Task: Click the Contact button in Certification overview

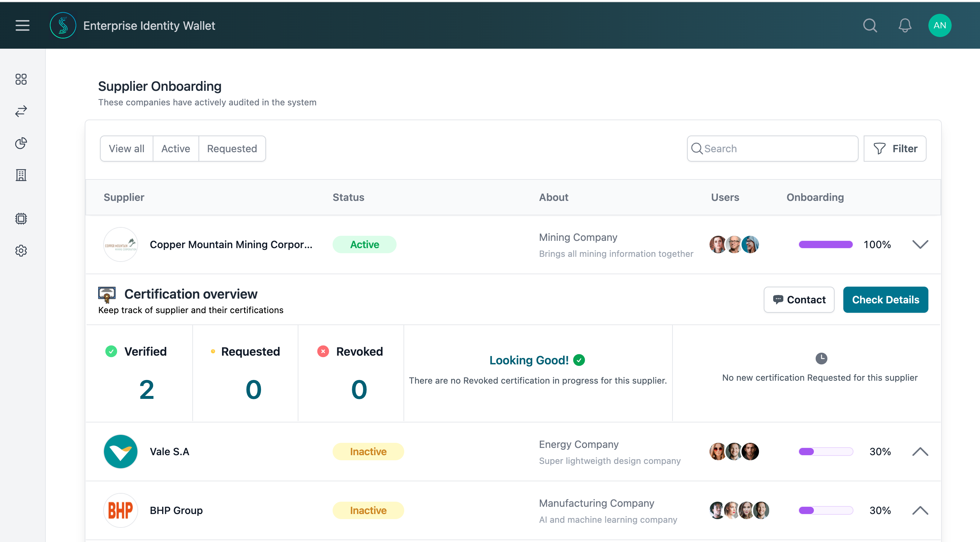Action: pyautogui.click(x=799, y=299)
